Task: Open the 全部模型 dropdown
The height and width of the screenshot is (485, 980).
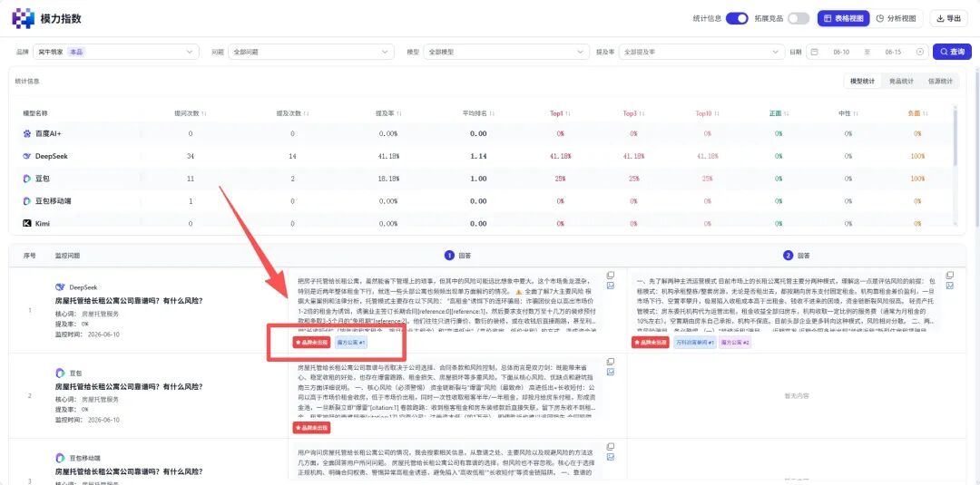Action: tap(506, 52)
